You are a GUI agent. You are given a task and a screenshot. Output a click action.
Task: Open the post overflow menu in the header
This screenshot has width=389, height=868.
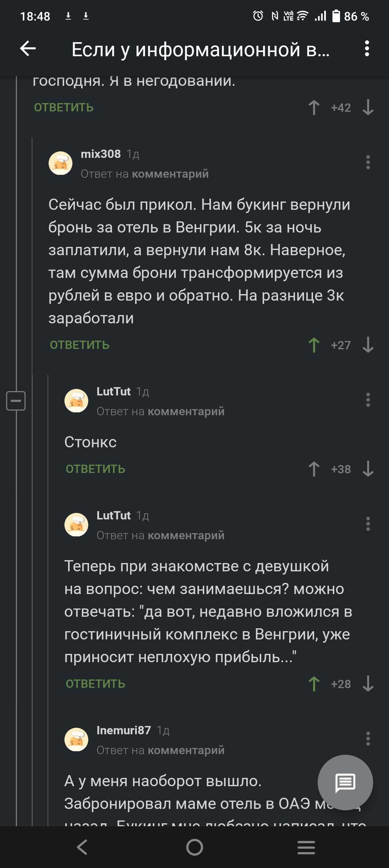point(367,49)
